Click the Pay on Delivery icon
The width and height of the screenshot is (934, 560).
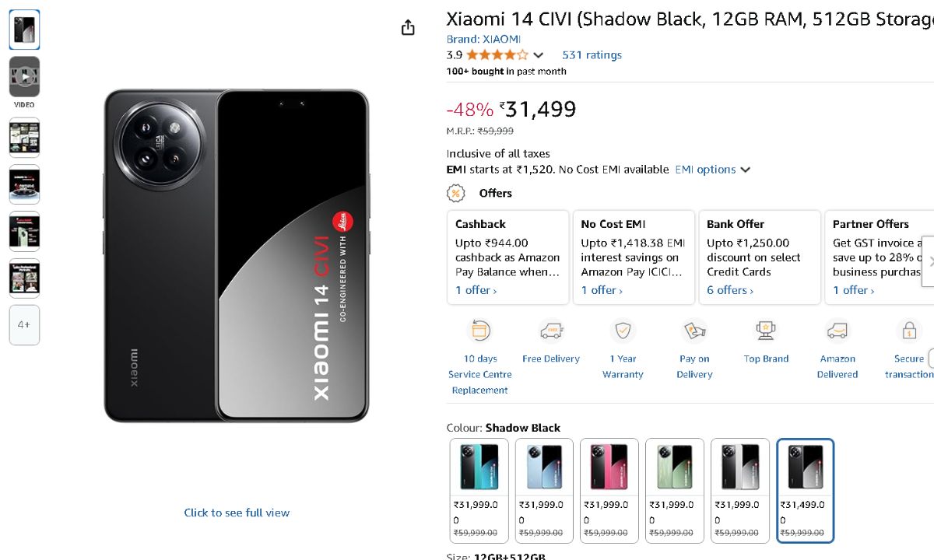(x=694, y=331)
